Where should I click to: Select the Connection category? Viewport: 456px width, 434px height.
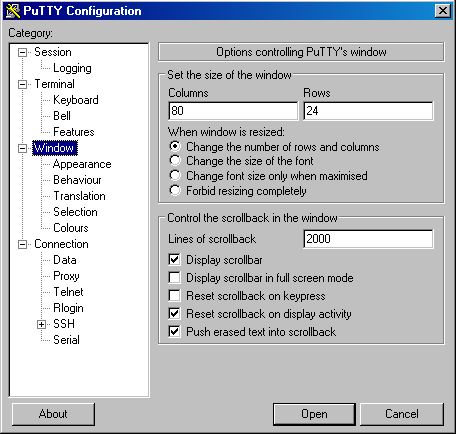61,244
